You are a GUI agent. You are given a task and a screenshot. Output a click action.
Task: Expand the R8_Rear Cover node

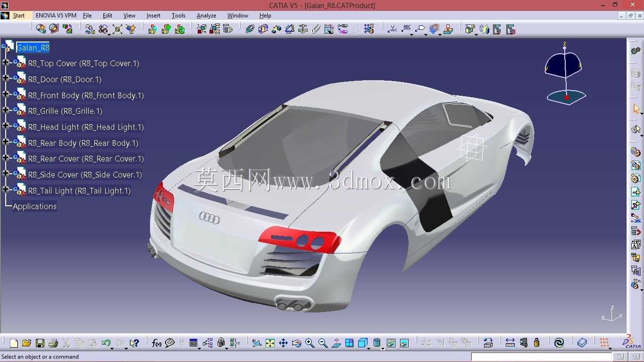coord(6,158)
